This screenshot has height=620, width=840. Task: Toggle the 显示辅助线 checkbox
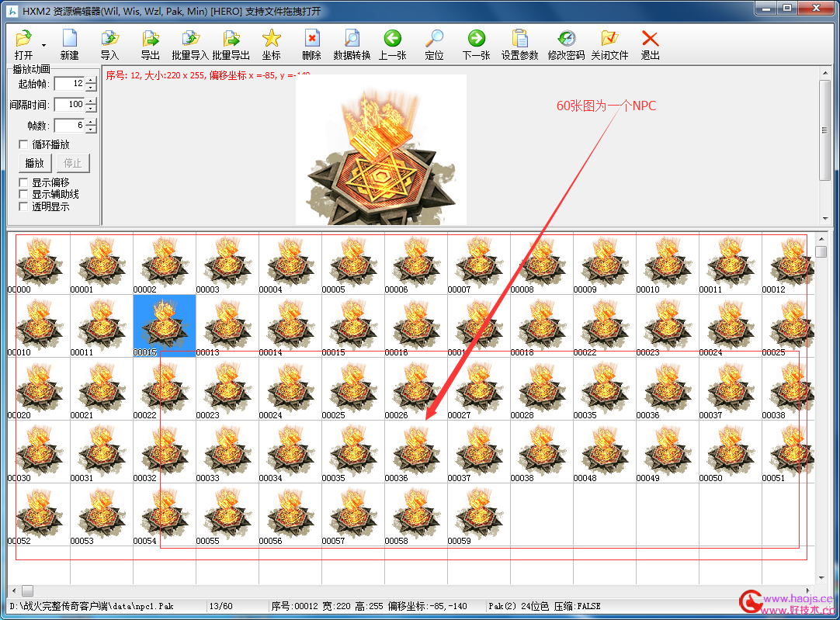pos(23,194)
